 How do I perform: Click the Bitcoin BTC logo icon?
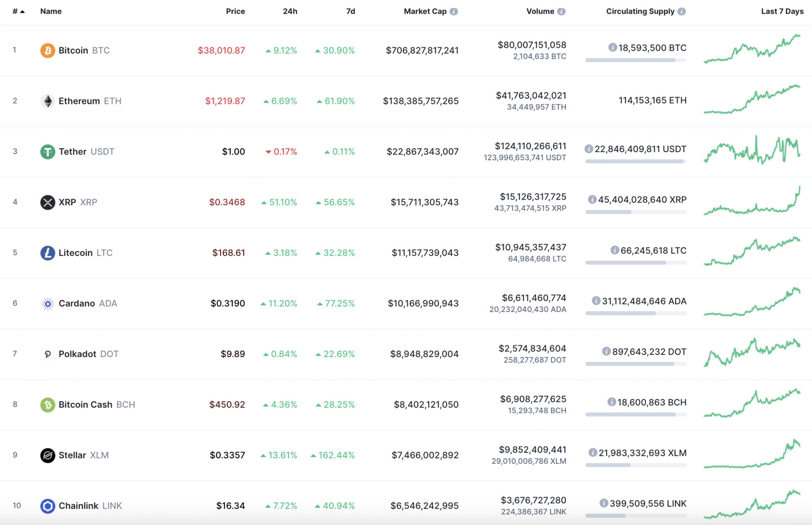(x=48, y=50)
